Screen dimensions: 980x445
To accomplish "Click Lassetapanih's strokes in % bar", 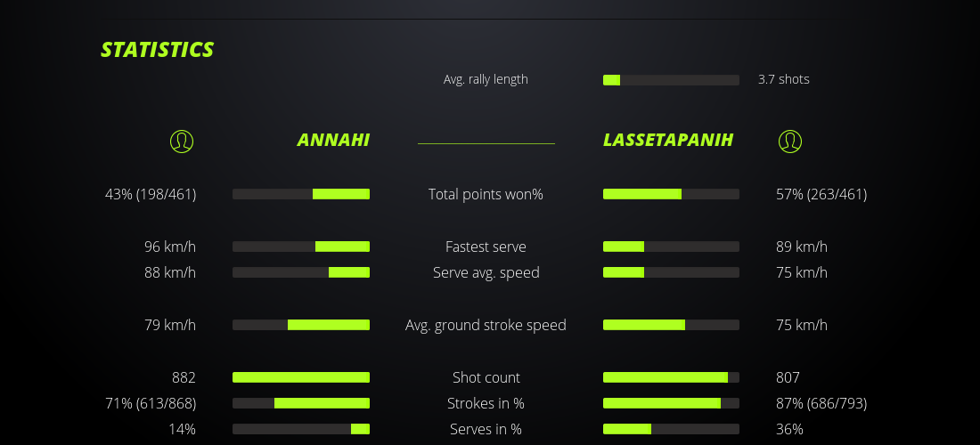I will coord(671,403).
